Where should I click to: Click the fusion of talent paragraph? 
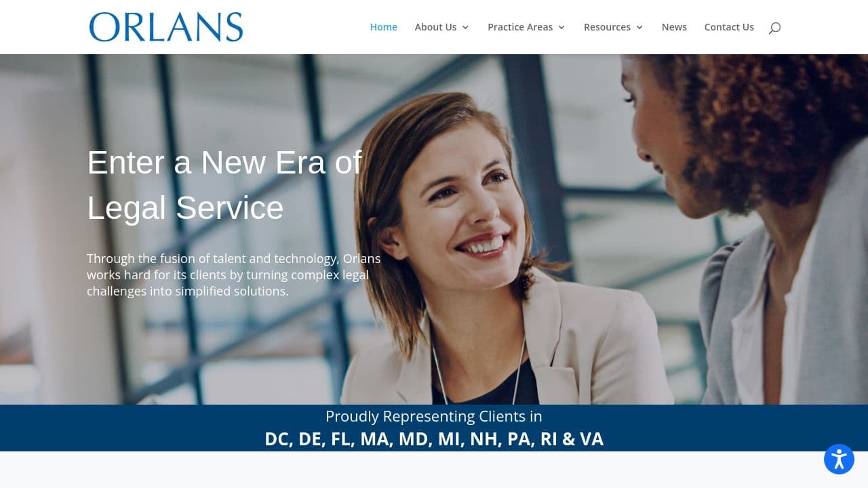point(234,274)
